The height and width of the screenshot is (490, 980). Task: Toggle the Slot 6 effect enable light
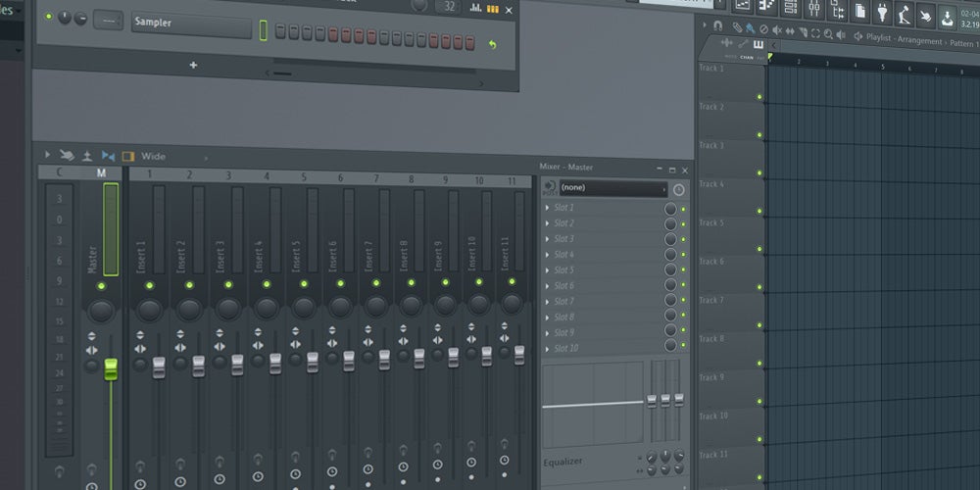(x=683, y=285)
